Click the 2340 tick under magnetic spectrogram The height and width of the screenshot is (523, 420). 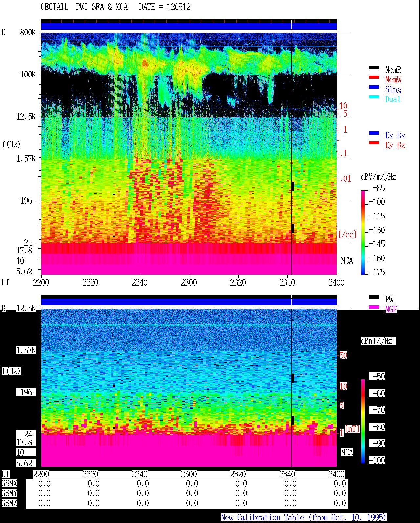[287, 474]
